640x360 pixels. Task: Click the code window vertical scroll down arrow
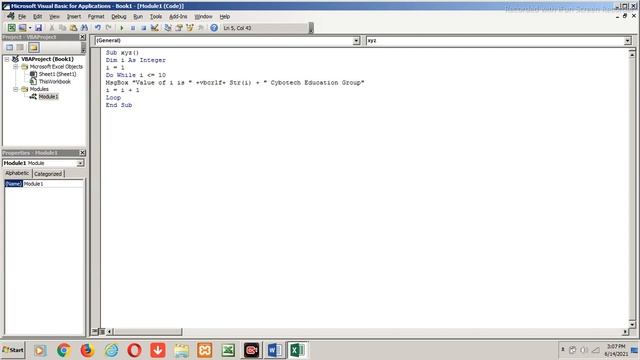pyautogui.click(x=632, y=324)
